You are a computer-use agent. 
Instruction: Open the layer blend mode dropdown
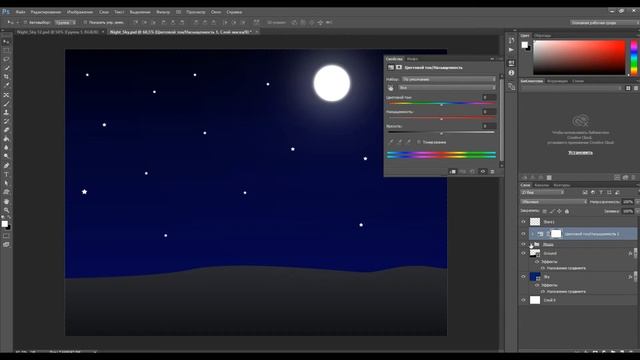click(554, 202)
